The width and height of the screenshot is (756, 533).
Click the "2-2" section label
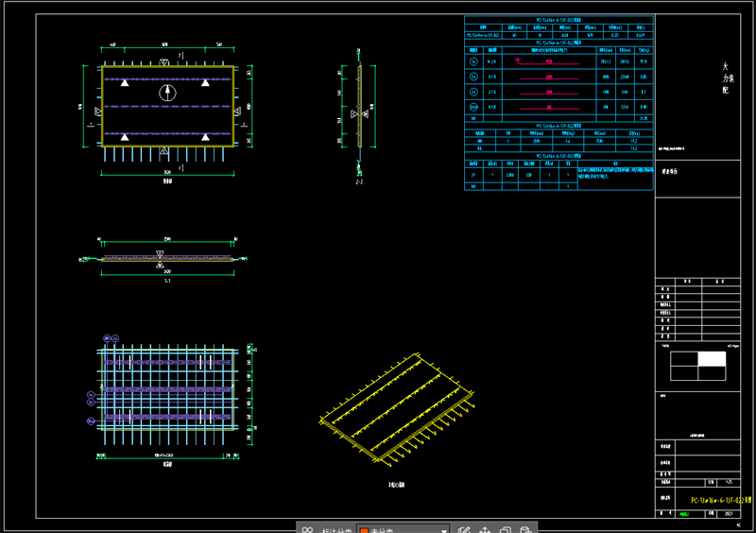click(x=359, y=181)
